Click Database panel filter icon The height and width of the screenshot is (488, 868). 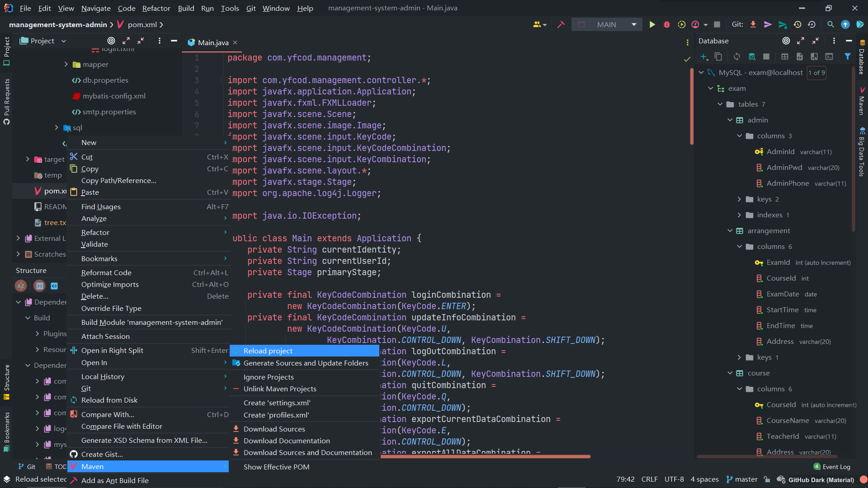pyautogui.click(x=848, y=56)
